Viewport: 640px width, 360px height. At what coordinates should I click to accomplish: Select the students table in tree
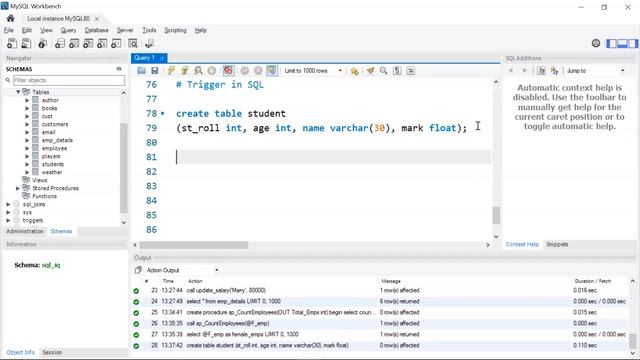click(53, 164)
